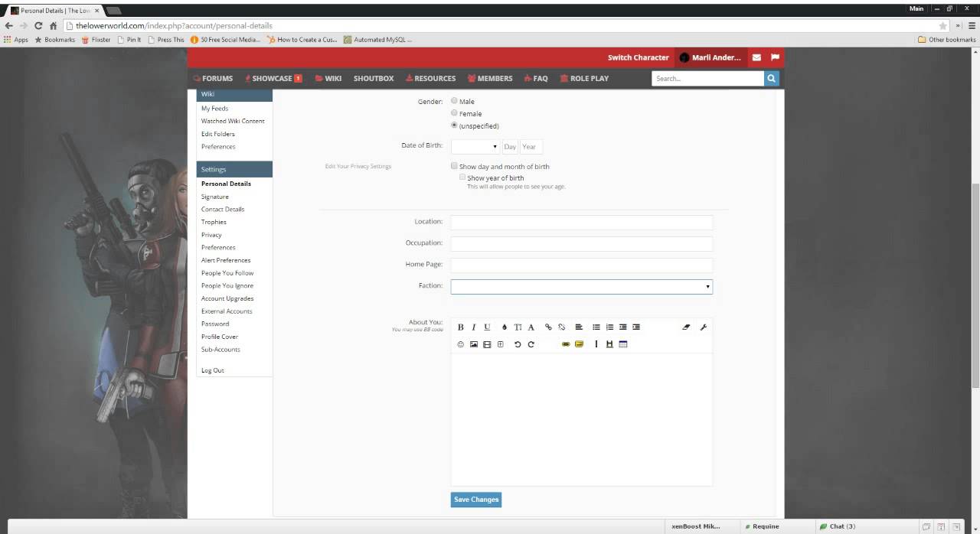The height and width of the screenshot is (534, 980).
Task: Open the smilies picker
Action: pyautogui.click(x=460, y=344)
